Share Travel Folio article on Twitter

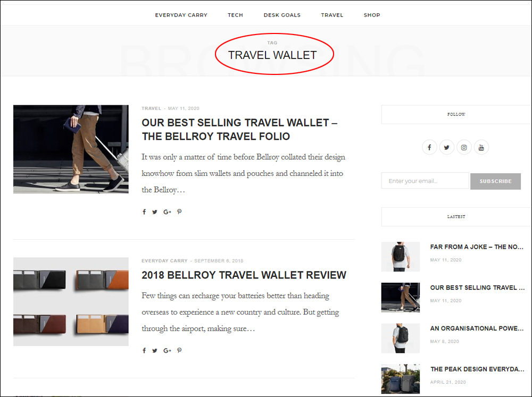(x=155, y=212)
